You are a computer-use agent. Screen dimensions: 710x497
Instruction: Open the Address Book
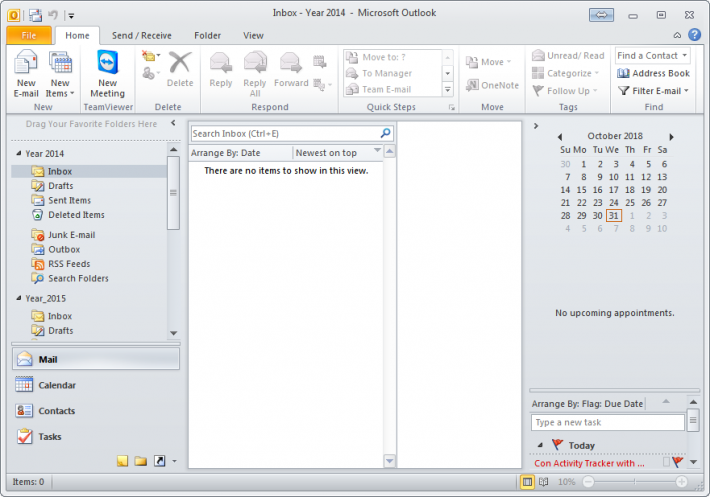point(653,73)
